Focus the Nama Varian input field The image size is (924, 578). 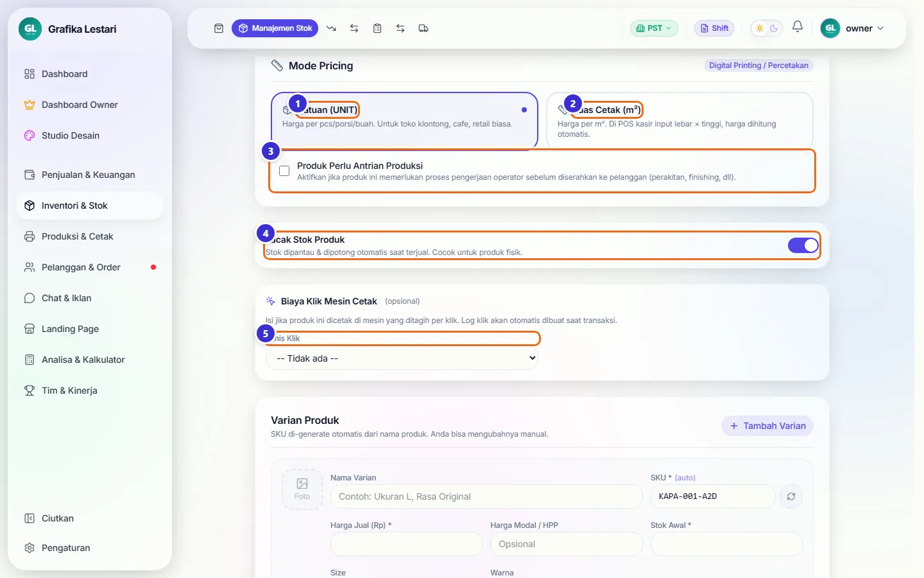tap(486, 496)
